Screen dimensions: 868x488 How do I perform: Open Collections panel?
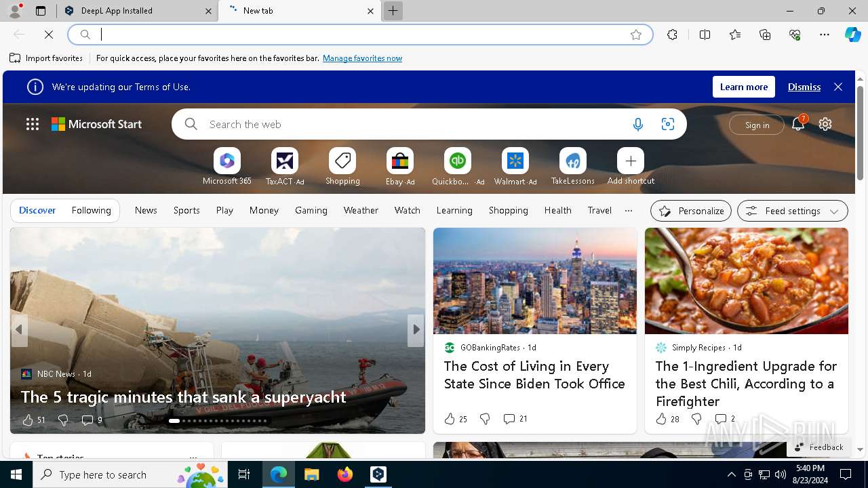[765, 35]
